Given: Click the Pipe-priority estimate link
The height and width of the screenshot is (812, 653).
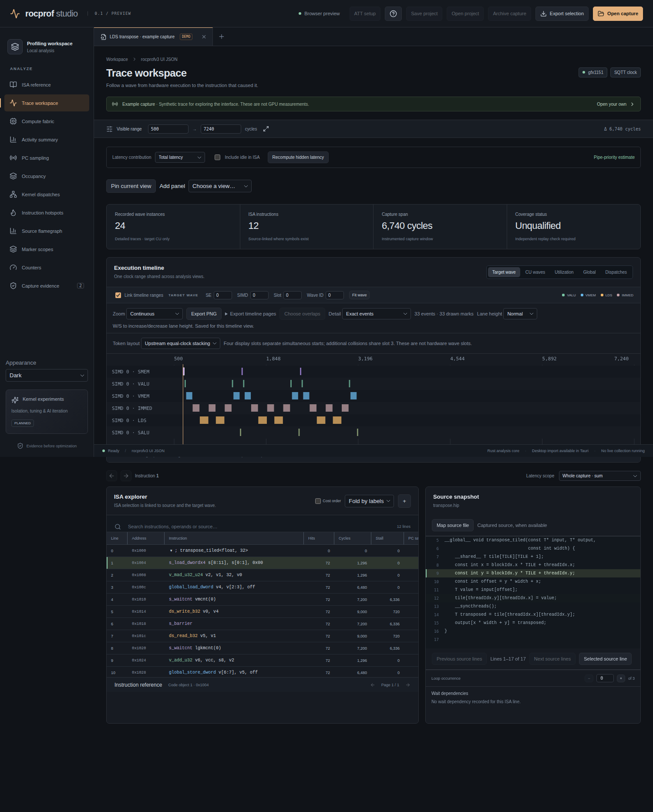Looking at the screenshot, I should [x=614, y=158].
